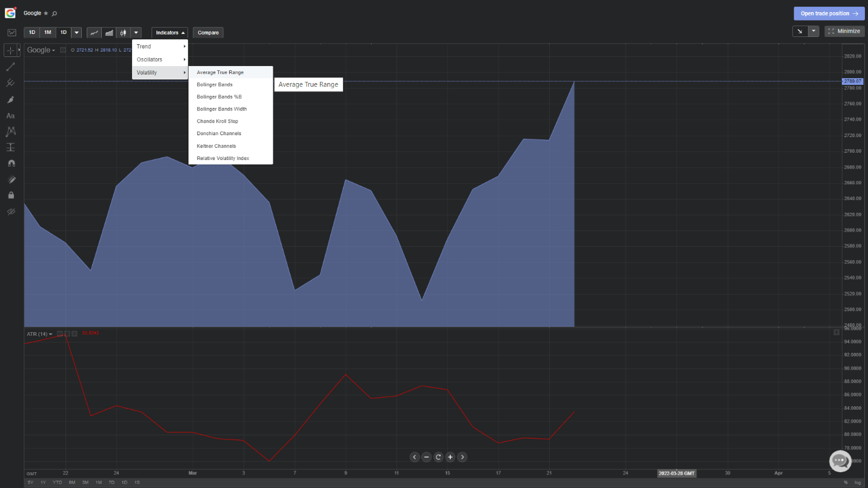Hide all drawings with eye icon

pyautogui.click(x=11, y=212)
